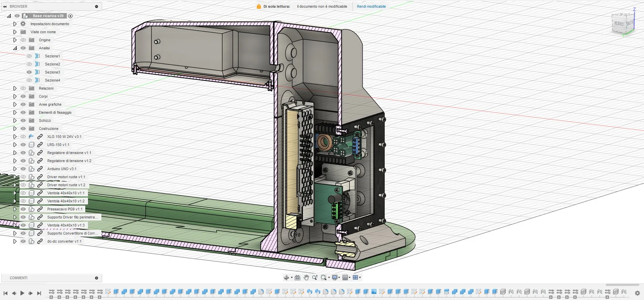The image size is (644, 300).
Task: Jump to timeline end
Action: 39,293
